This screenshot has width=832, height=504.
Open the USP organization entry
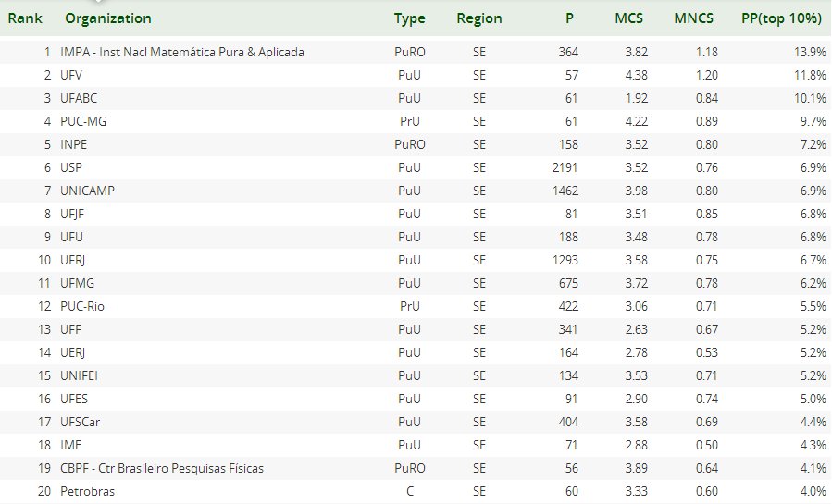pos(71,167)
